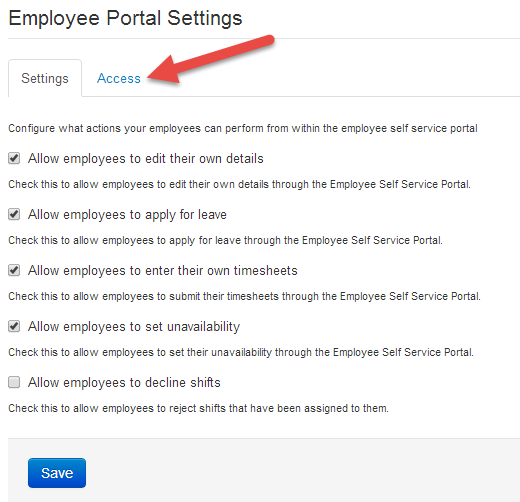
Task: Click the set their unavailability help description
Action: tap(241, 353)
